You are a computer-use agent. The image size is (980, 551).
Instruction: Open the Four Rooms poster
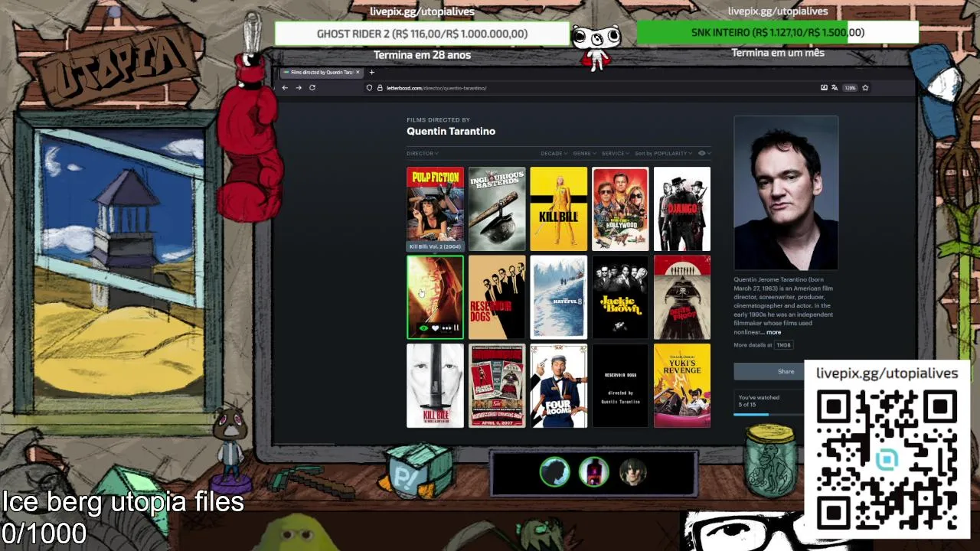click(559, 386)
